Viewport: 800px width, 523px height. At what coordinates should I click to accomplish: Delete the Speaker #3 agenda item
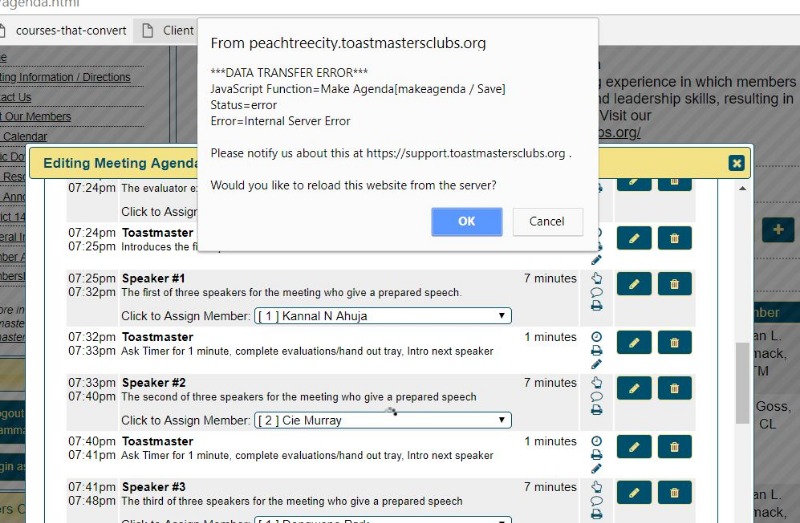(674, 492)
